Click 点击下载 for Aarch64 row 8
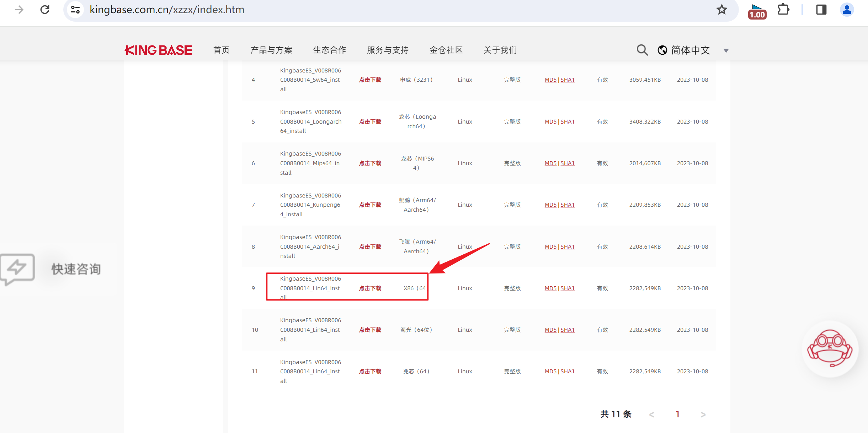The image size is (868, 433). pyautogui.click(x=370, y=247)
